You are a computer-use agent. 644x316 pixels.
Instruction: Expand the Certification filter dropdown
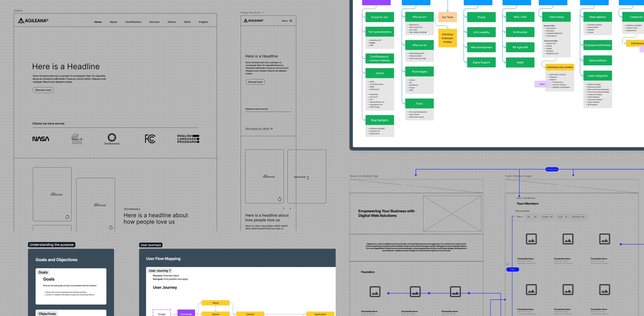click(578, 217)
